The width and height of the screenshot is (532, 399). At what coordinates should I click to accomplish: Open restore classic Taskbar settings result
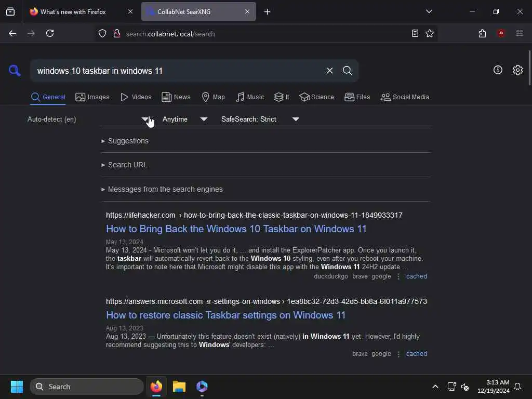tap(225, 315)
